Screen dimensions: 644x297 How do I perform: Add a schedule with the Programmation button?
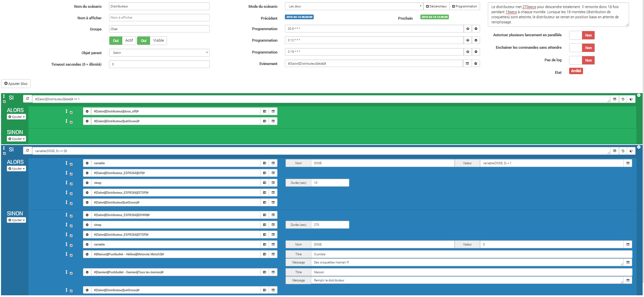tap(464, 6)
